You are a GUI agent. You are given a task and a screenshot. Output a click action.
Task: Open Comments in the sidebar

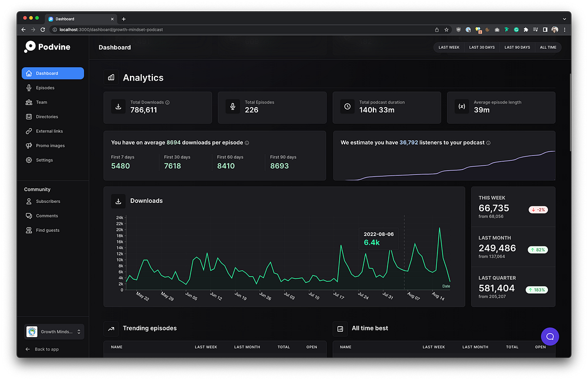(46, 216)
